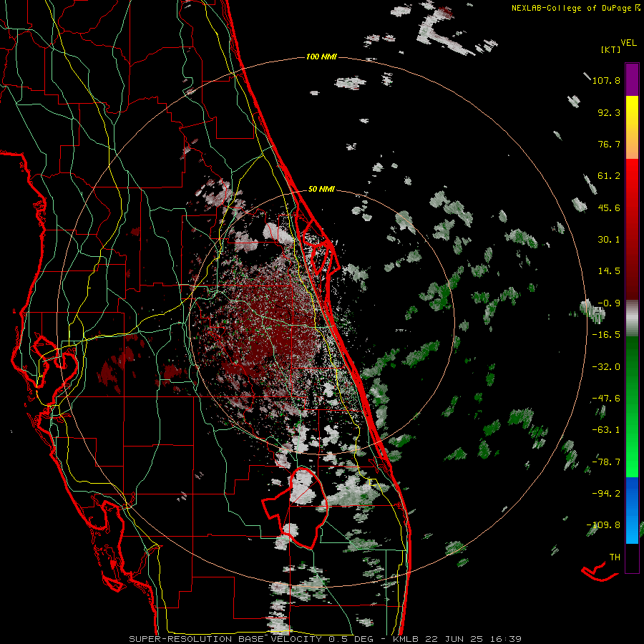The height and width of the screenshot is (644, 644).
Task: Click the TH label on the legend
Action: coord(615,557)
